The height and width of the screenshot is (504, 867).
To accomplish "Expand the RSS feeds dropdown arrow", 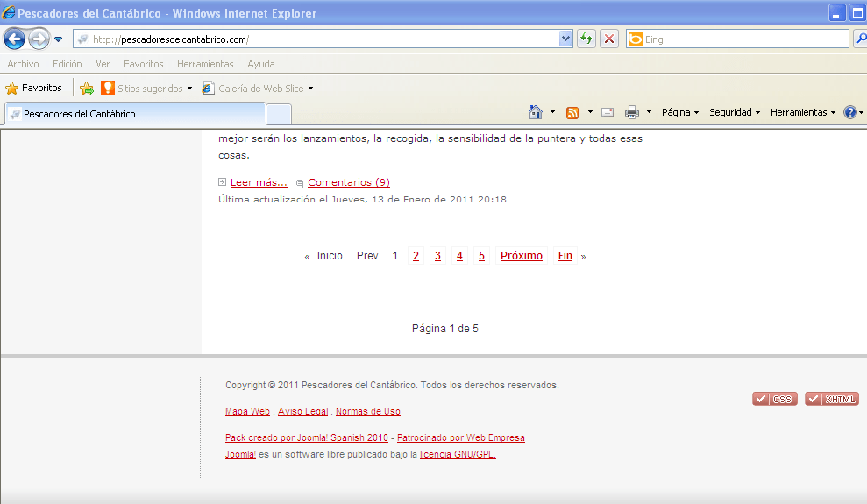I will (590, 112).
